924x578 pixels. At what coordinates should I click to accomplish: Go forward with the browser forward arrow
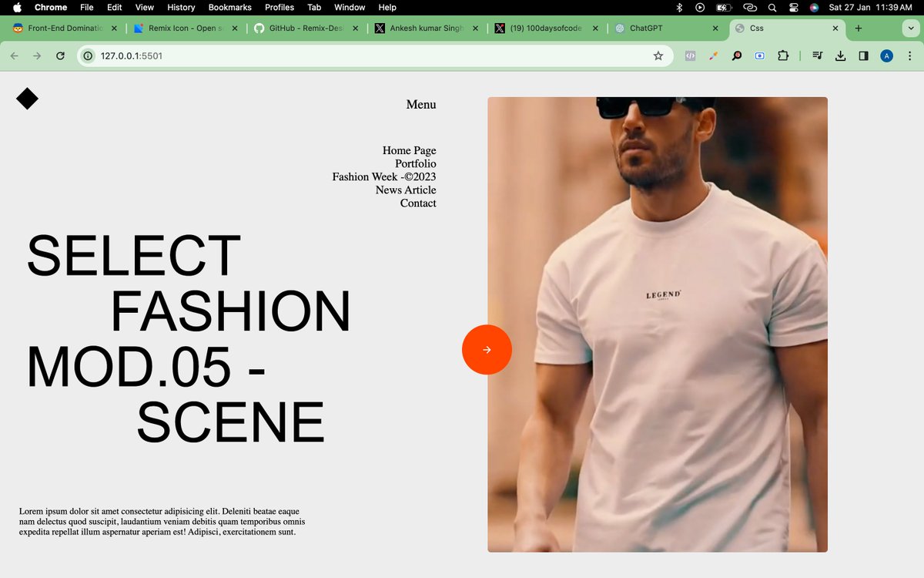pos(37,55)
